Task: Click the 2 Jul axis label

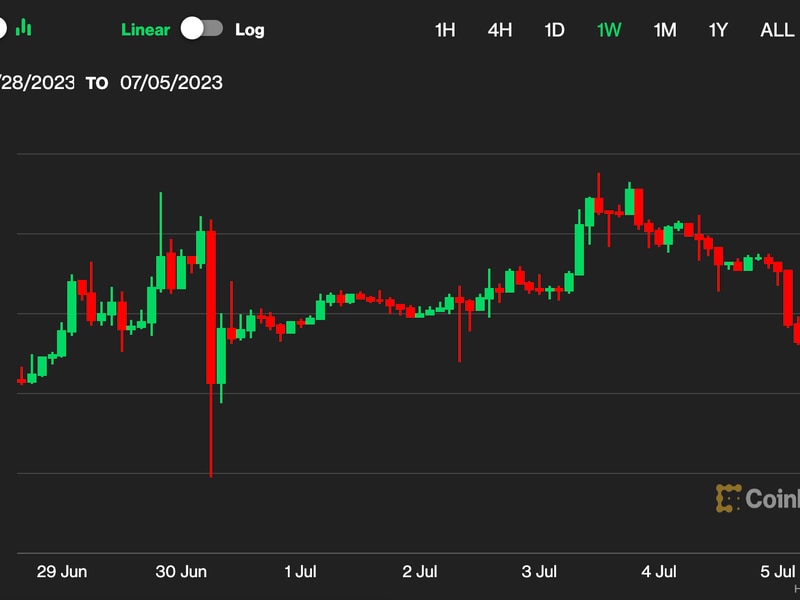Action: pos(420,571)
